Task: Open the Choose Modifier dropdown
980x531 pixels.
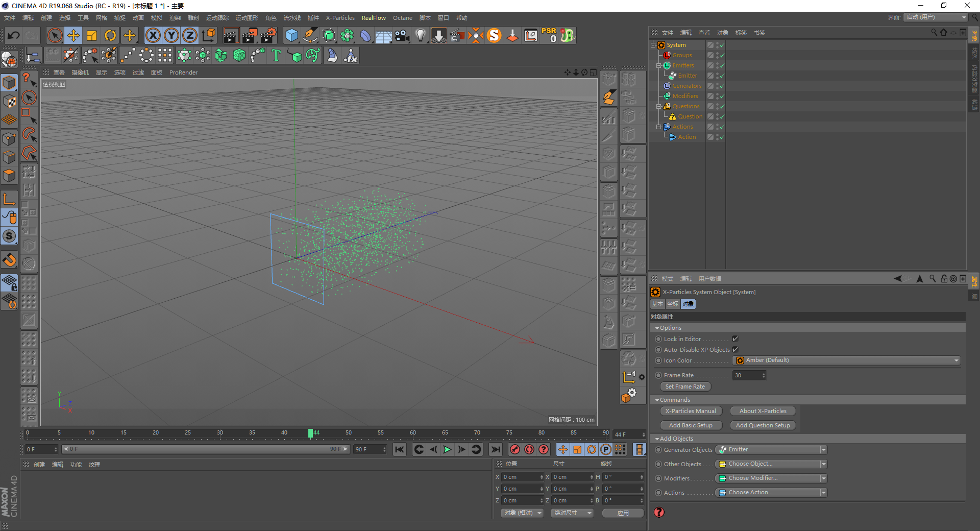Action: pyautogui.click(x=771, y=478)
